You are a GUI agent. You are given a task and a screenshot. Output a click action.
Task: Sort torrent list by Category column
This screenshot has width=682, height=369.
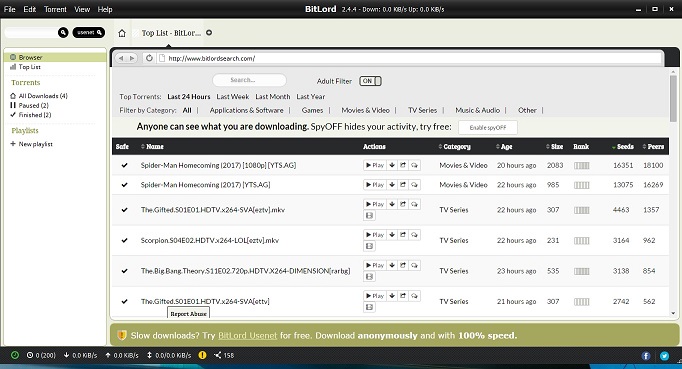click(x=455, y=147)
